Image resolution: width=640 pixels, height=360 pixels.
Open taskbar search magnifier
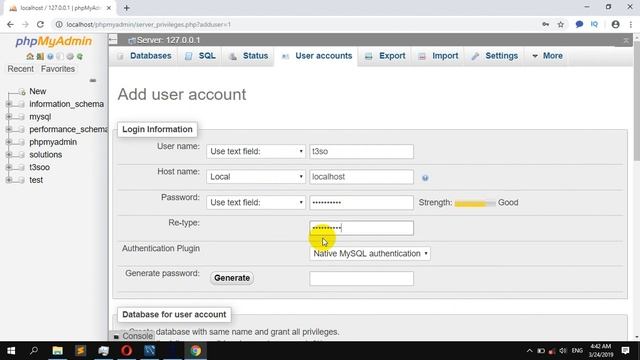[34, 351]
